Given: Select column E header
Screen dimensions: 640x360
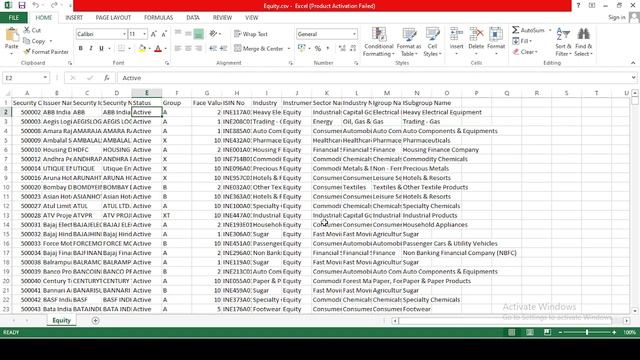Looking at the screenshot, I should (147, 93).
